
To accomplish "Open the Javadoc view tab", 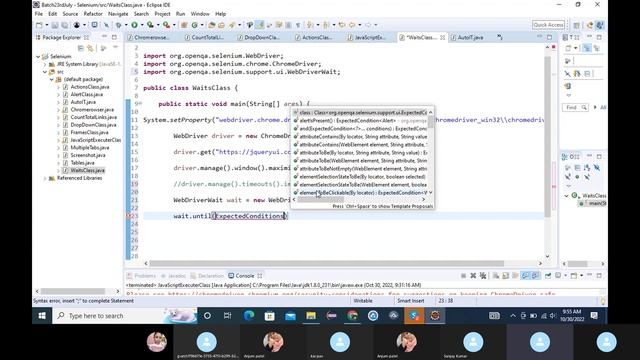I will [173, 276].
